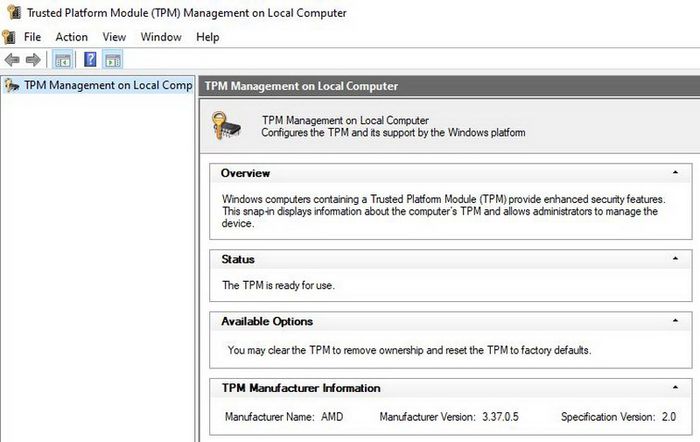Open the Window menu
The height and width of the screenshot is (442, 700).
pyautogui.click(x=161, y=37)
